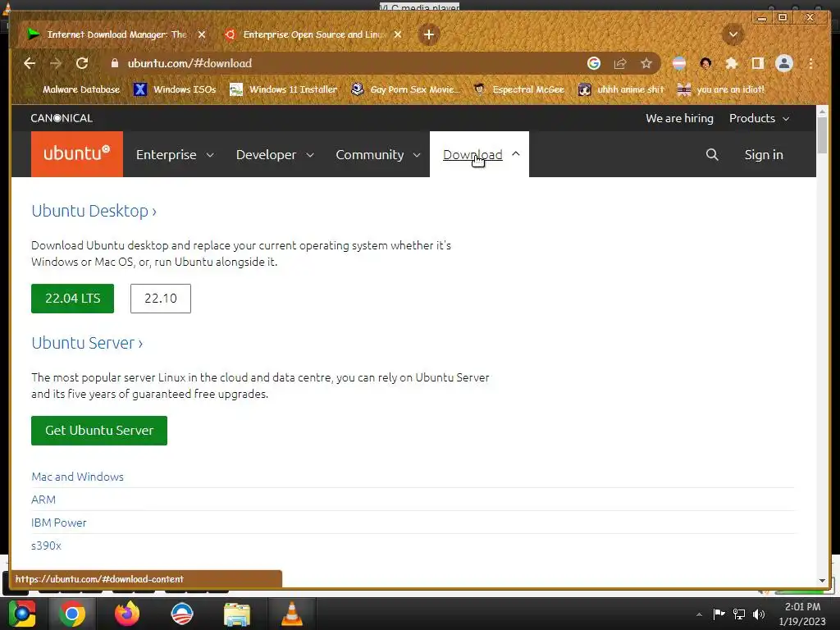Open the Ubuntu Desktop heading link
This screenshot has width=840, height=630.
coord(94,211)
